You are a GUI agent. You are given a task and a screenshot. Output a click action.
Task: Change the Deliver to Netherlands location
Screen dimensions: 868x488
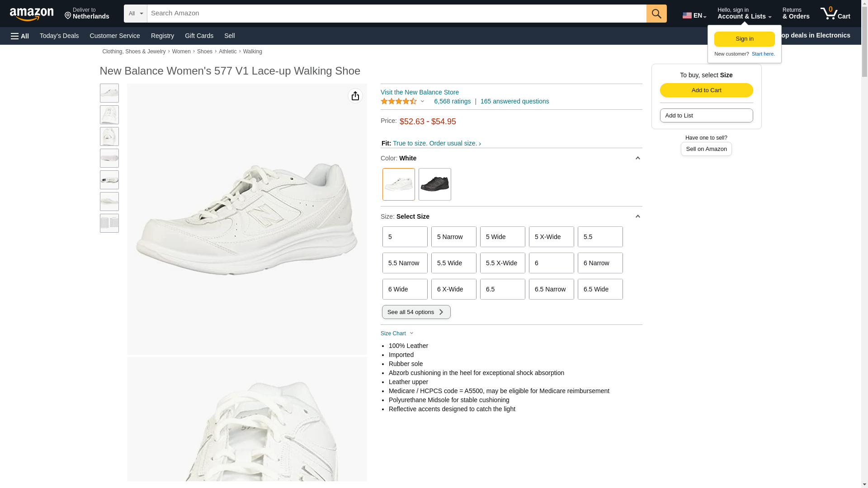[87, 14]
